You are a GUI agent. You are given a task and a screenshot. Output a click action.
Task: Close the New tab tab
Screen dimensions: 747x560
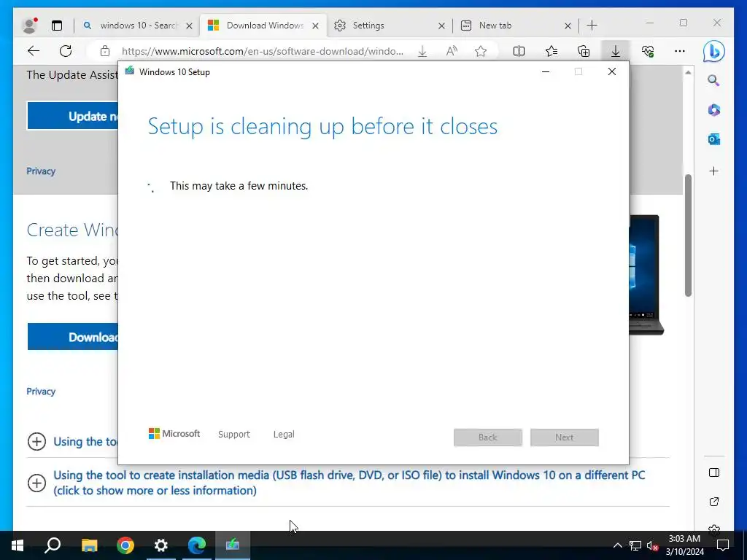click(x=568, y=26)
